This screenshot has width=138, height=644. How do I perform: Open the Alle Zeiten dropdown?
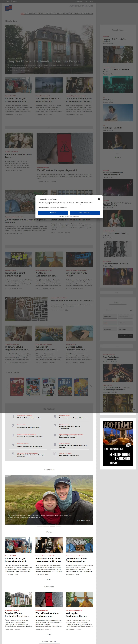click(125, 323)
